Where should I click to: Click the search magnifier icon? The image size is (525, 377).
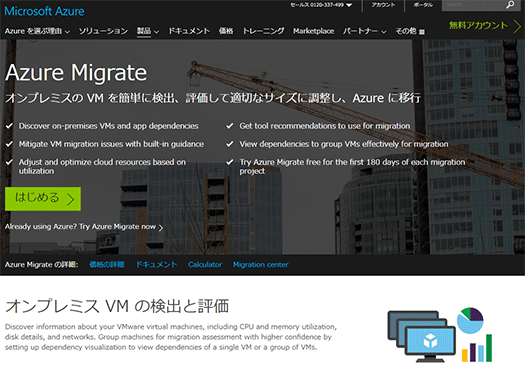tap(510, 5)
